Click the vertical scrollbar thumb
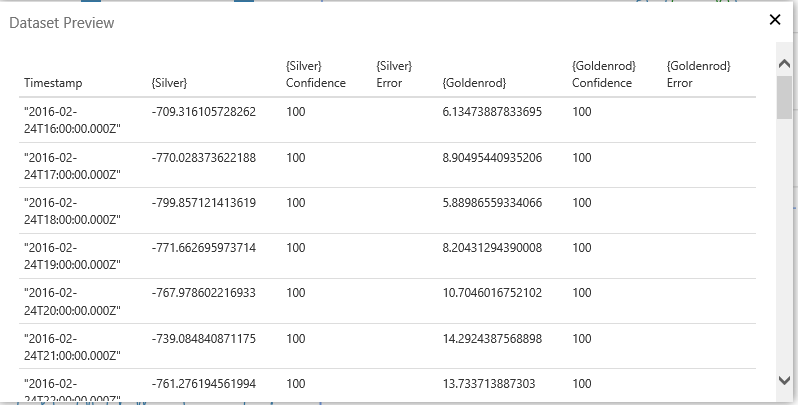The image size is (798, 405). 784,96
